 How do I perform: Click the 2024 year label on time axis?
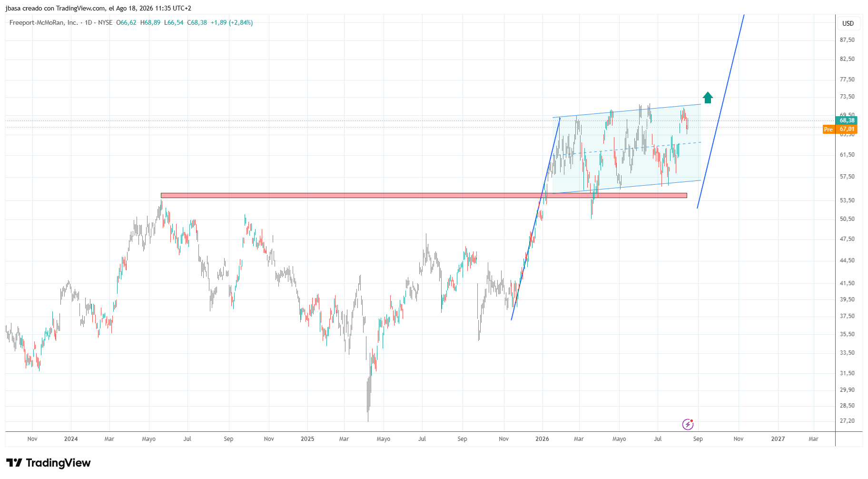coord(71,439)
